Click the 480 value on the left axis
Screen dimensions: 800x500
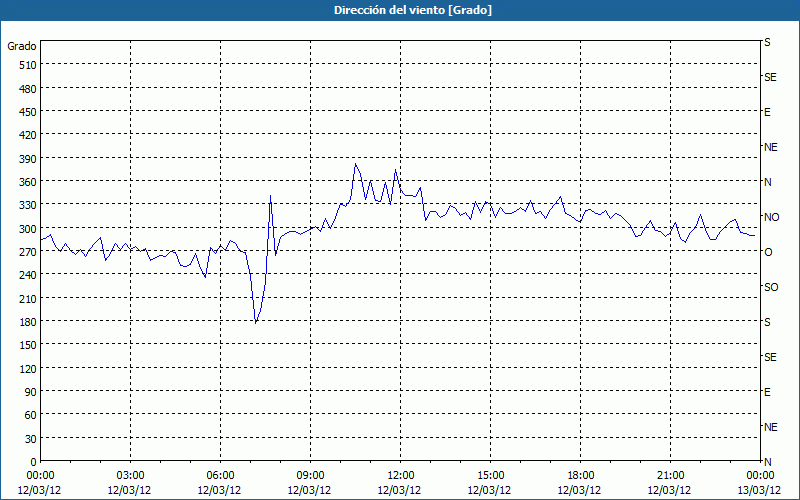click(x=28, y=89)
